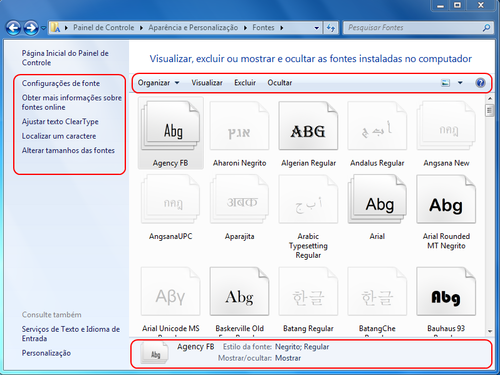Viewport: 500px width, 375px height.
Task: Expand the arrow after Fontes breadcrumb
Action: click(x=282, y=28)
